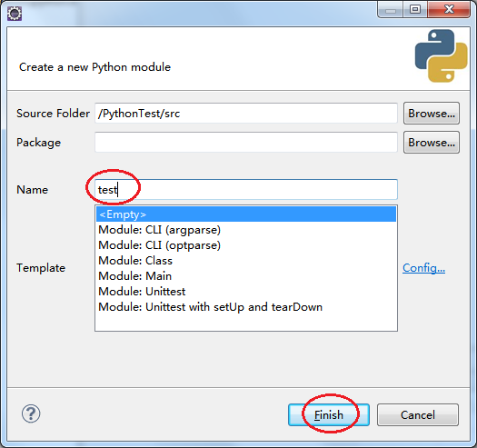
Task: Click the help question mark icon
Action: [x=31, y=413]
